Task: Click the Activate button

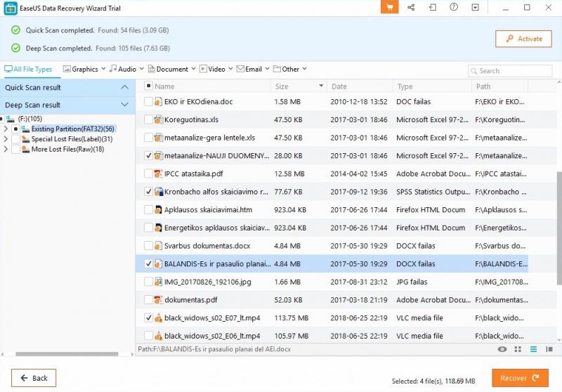Action: pos(523,39)
